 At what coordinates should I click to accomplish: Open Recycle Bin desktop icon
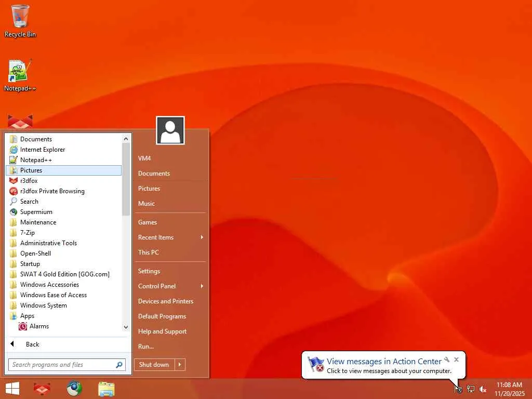(x=20, y=21)
